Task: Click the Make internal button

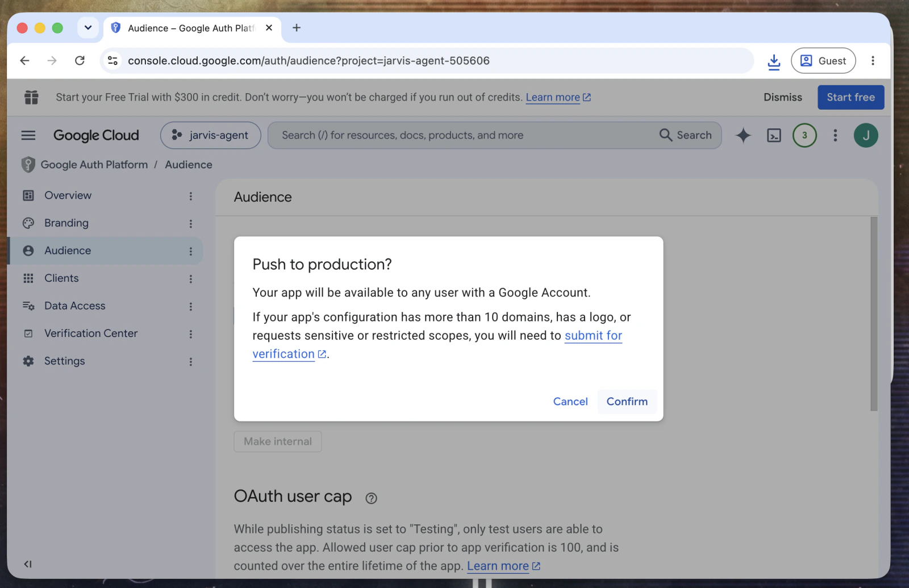Action: [278, 441]
